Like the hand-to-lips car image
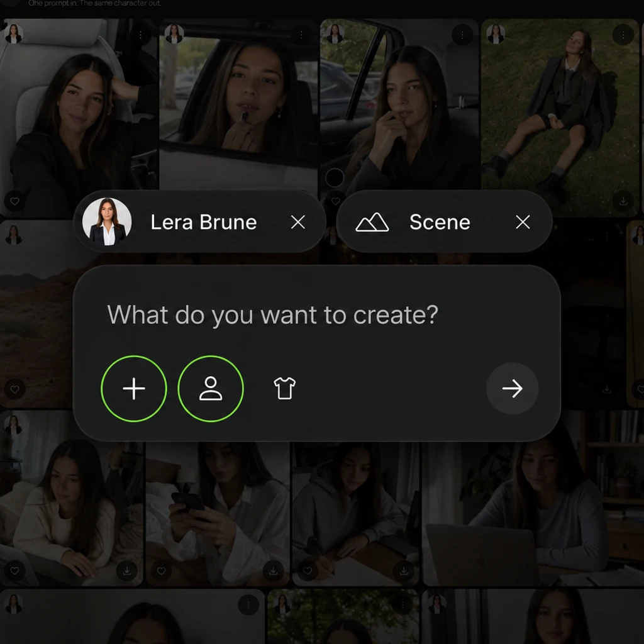 pos(336,201)
